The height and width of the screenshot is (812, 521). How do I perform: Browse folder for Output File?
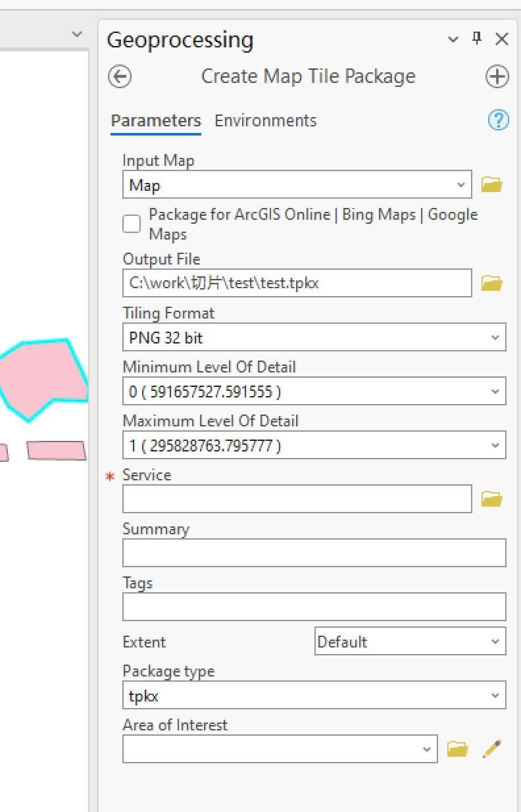tap(491, 284)
